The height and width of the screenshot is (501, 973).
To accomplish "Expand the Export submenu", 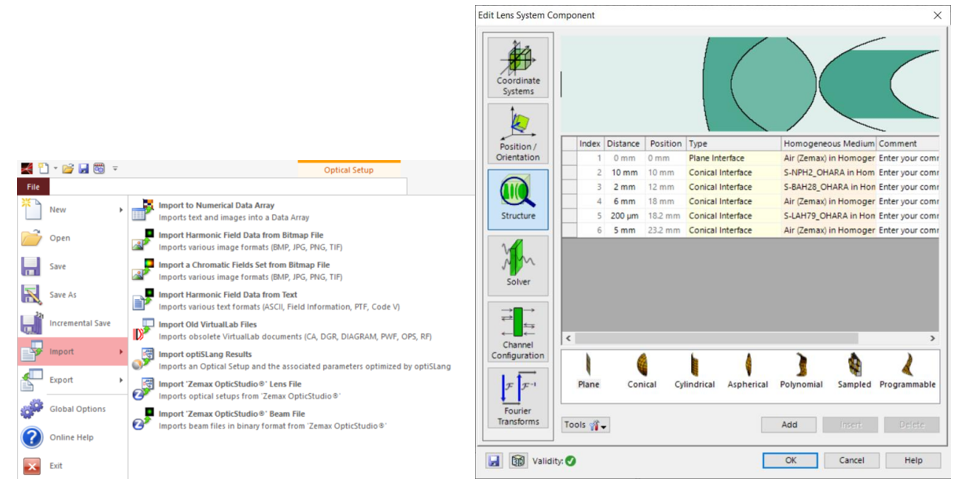I will [x=121, y=380].
